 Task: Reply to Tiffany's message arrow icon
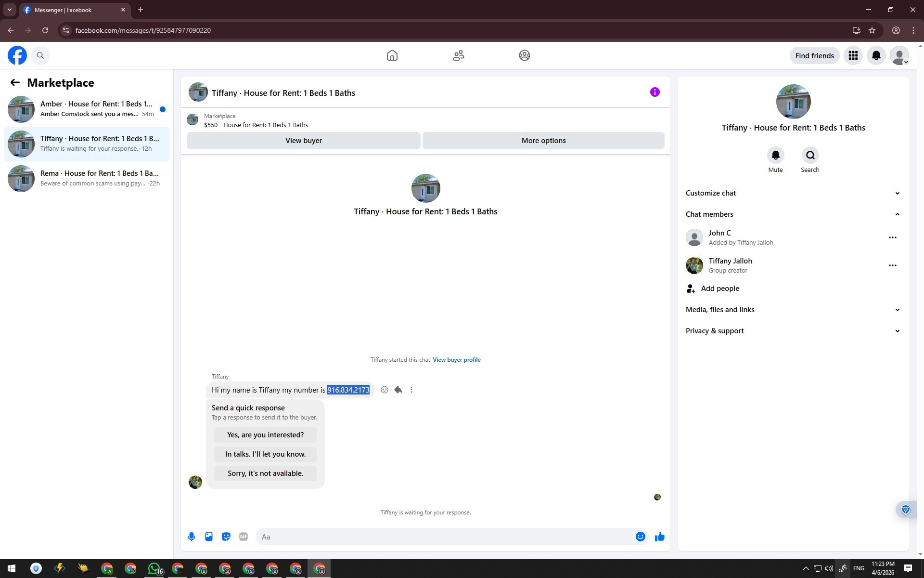pyautogui.click(x=398, y=390)
